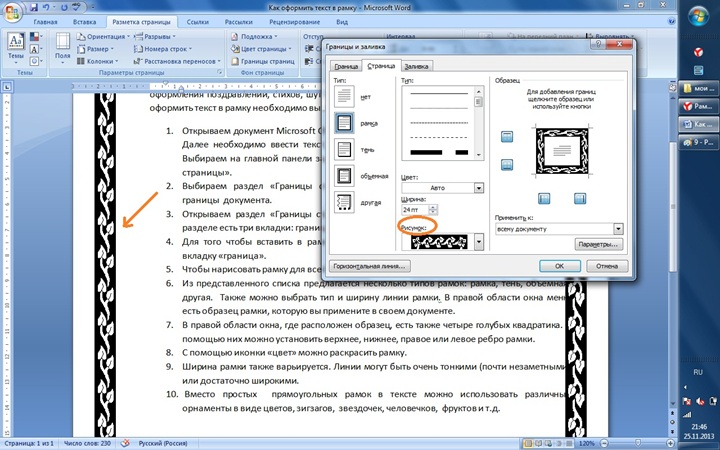
Task: Switch to the Вид ribbon tab
Action: (x=342, y=22)
